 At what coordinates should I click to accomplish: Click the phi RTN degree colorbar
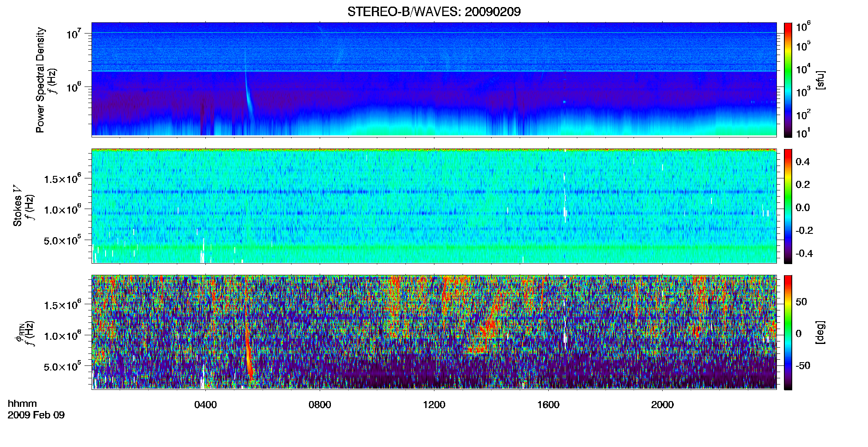pos(788,332)
